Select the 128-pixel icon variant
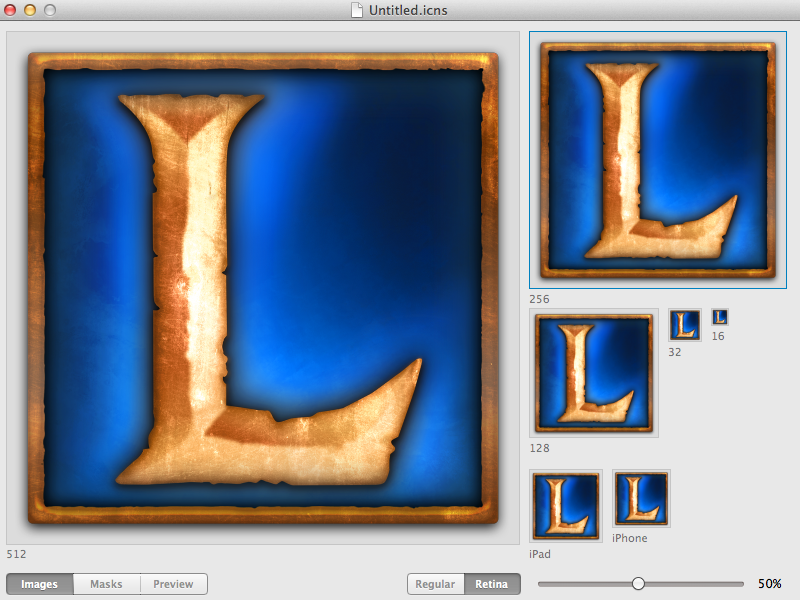 pos(594,375)
